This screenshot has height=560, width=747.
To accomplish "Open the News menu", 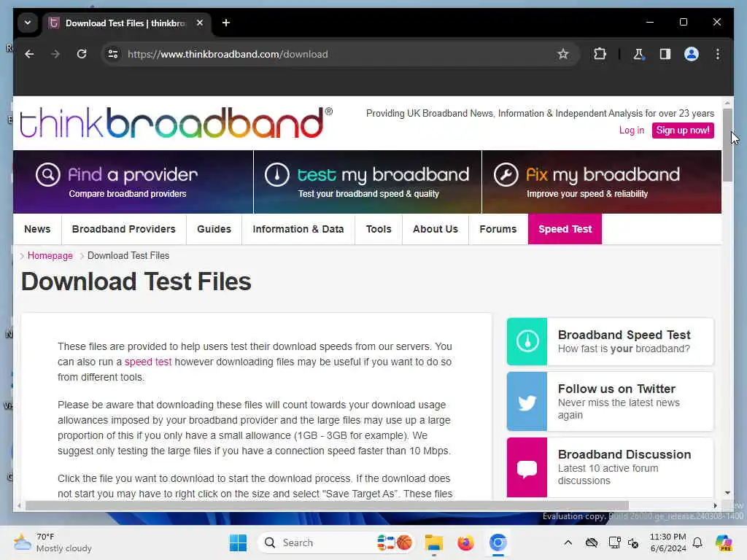I will click(x=37, y=229).
